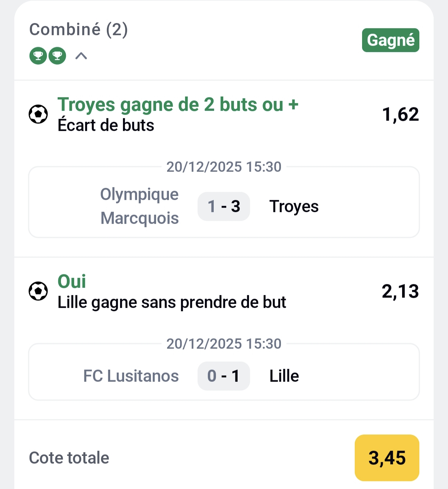
Task: Click Lille gagne sans prendre de but label
Action: point(171,303)
